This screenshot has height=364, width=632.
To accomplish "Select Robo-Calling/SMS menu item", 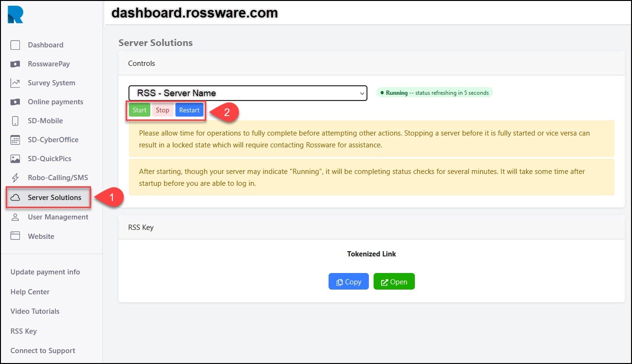I will [58, 178].
